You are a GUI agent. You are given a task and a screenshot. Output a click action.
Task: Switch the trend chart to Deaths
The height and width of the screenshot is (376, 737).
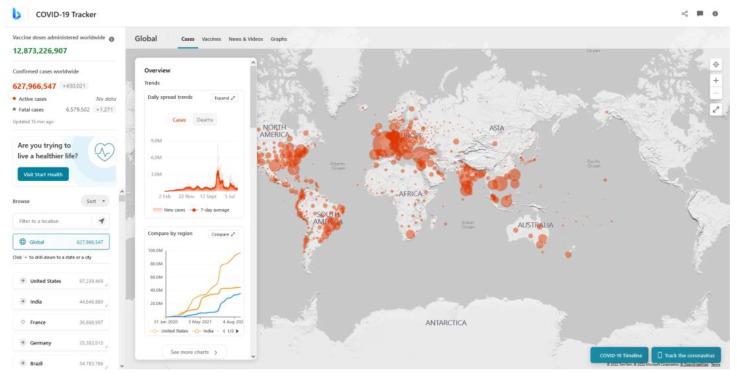[204, 120]
